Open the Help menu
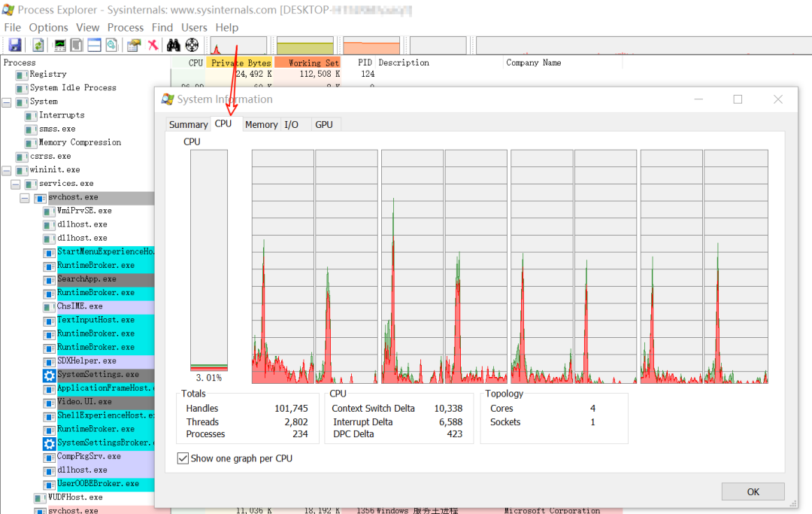The image size is (812, 514). 227,27
